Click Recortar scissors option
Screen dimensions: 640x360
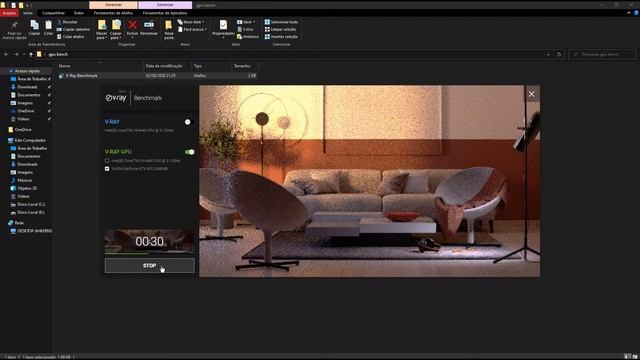tap(67, 22)
